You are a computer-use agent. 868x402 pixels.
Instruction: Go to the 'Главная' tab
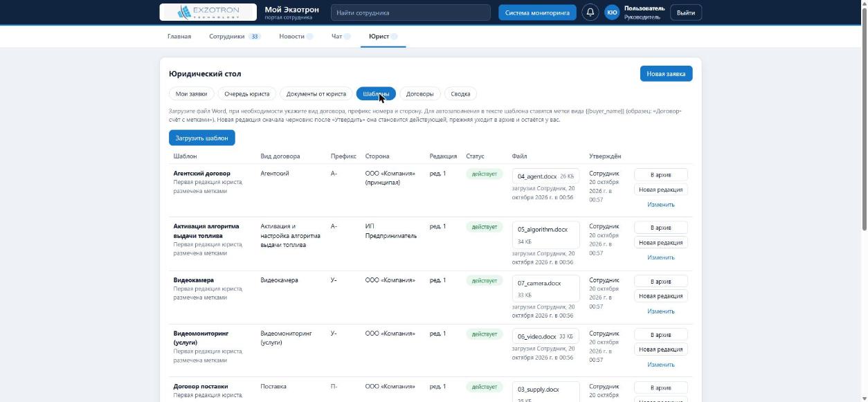[179, 36]
